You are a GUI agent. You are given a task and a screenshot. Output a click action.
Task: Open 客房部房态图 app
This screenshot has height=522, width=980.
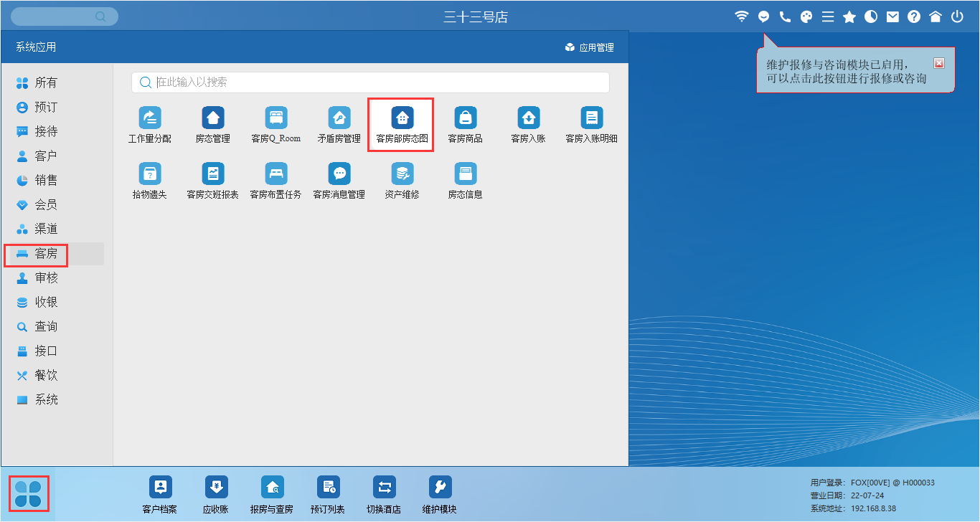pos(402,125)
